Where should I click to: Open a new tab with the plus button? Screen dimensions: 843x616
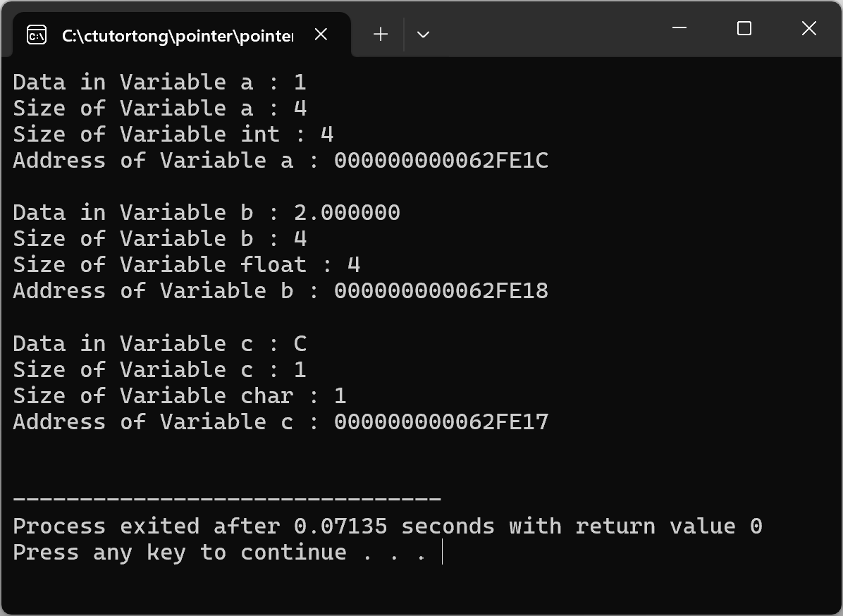click(x=381, y=35)
